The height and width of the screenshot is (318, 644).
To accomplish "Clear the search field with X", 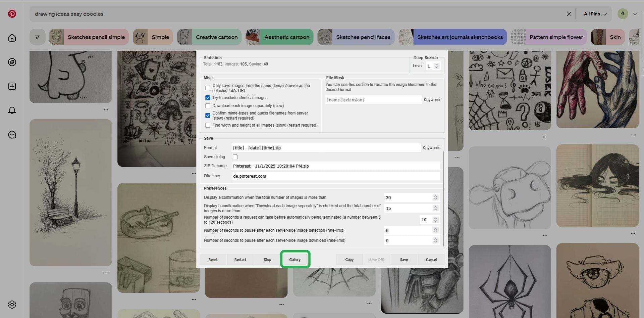I will (x=569, y=14).
